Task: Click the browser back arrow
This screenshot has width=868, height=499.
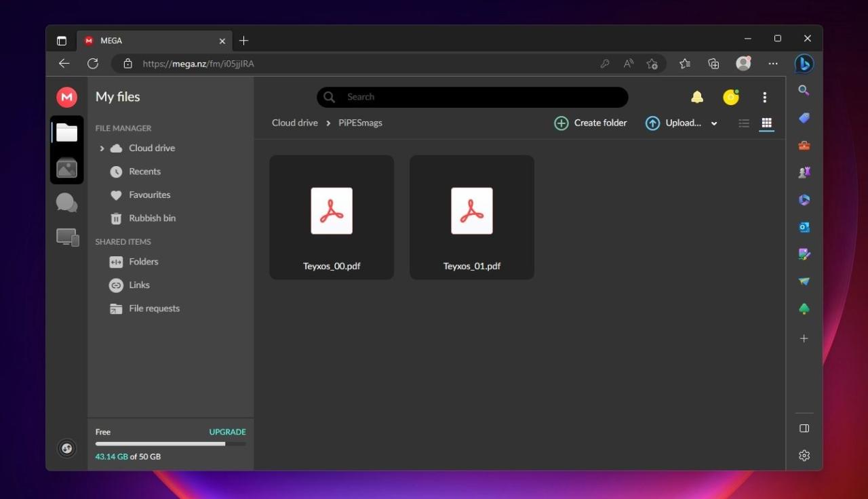Action: [64, 64]
